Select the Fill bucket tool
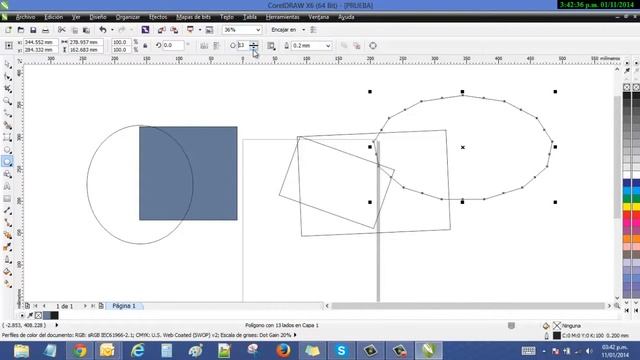The height and width of the screenshot is (360, 640). pyautogui.click(x=7, y=272)
